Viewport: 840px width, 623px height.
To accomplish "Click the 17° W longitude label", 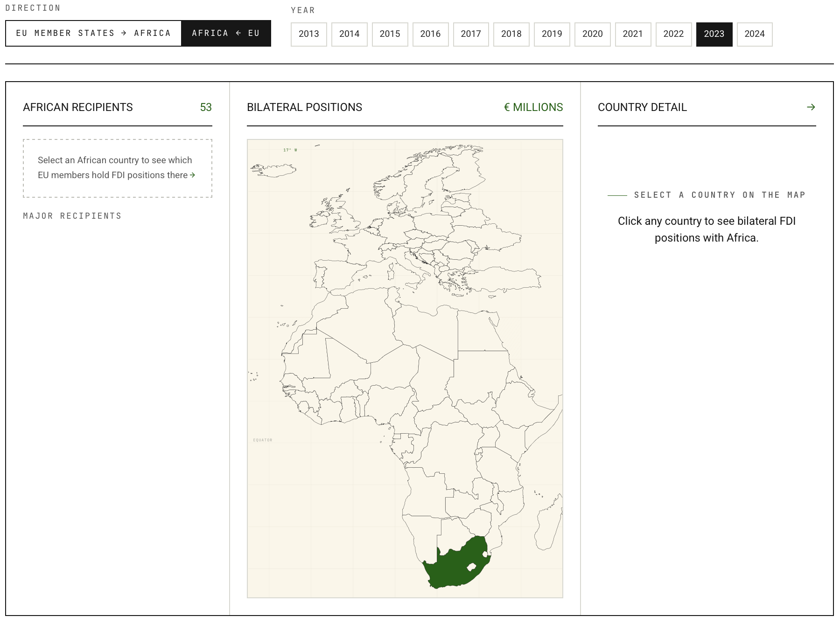I will point(290,150).
